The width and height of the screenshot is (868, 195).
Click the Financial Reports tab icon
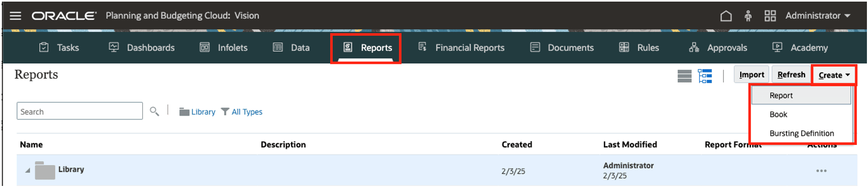(422, 47)
